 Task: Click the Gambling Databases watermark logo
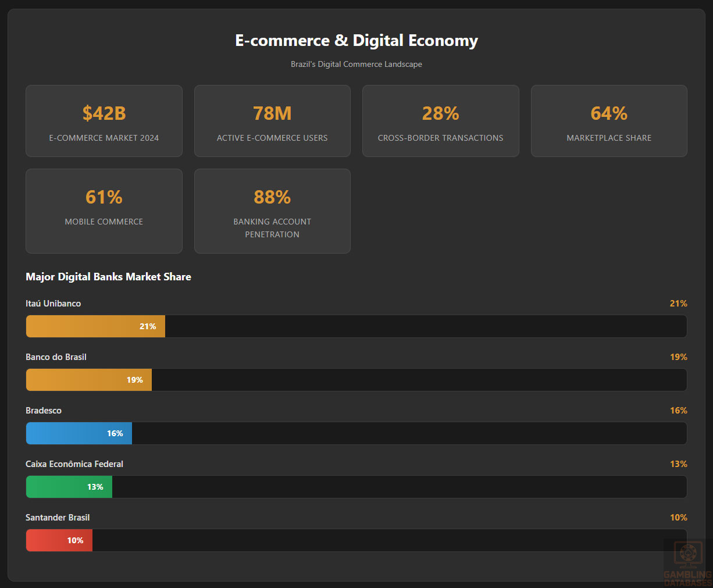click(687, 562)
